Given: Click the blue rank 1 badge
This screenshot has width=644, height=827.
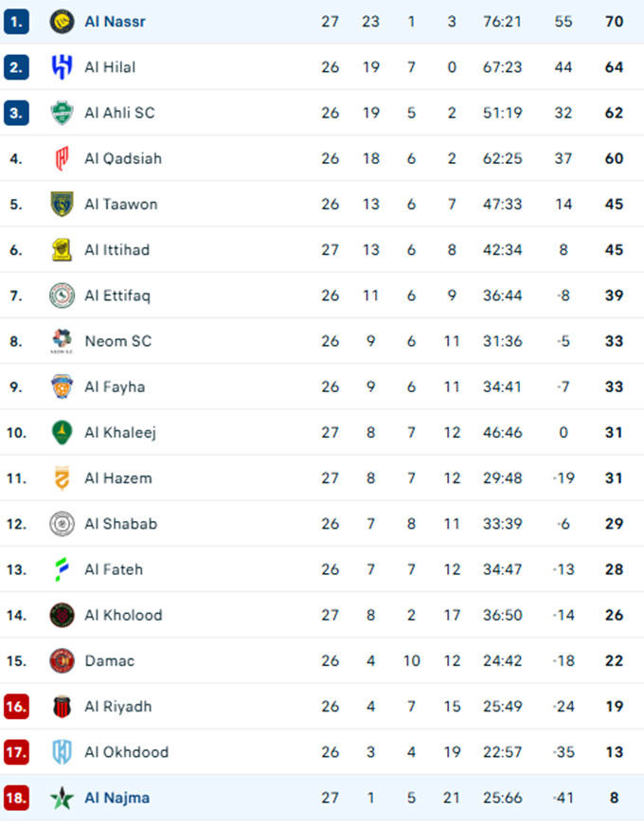Looking at the screenshot, I should (16, 21).
